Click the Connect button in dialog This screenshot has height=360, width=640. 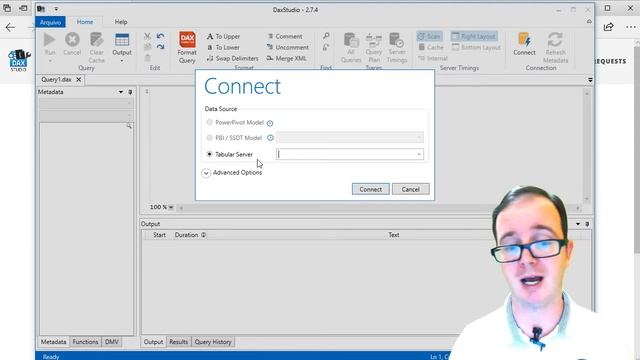tap(371, 189)
